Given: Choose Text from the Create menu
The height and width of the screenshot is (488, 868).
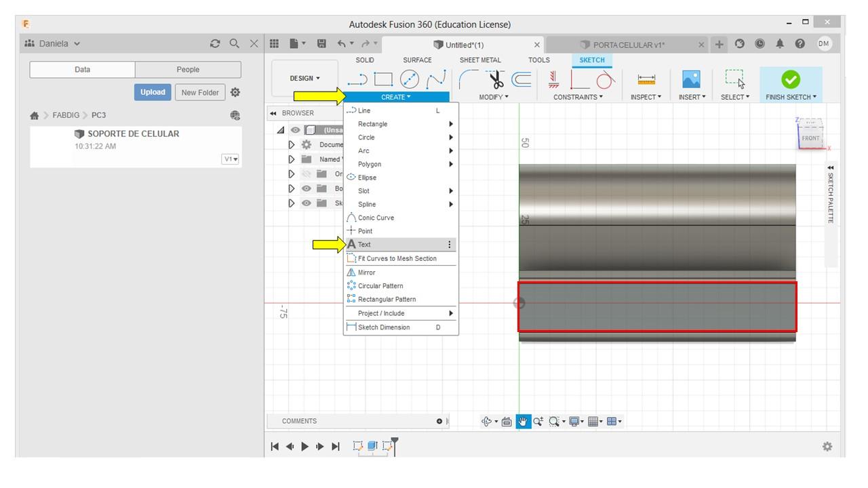Looking at the screenshot, I should tap(400, 245).
